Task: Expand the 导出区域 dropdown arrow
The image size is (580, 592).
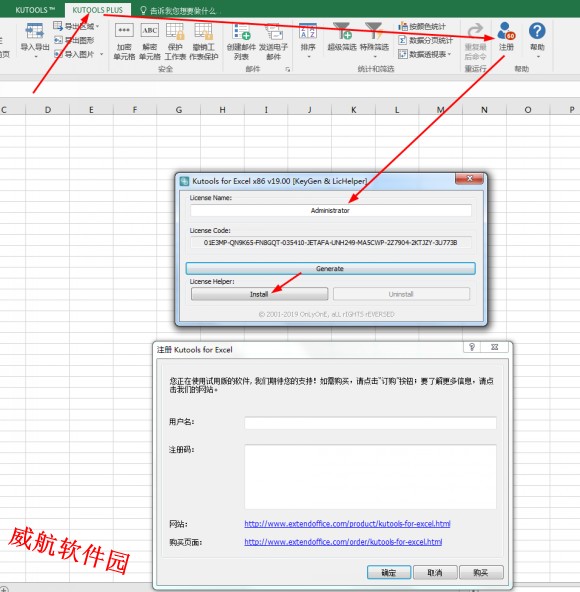Action: (97, 26)
